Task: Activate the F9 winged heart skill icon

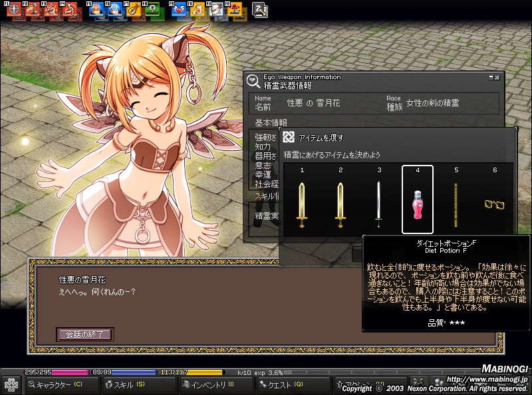Action: (179, 9)
